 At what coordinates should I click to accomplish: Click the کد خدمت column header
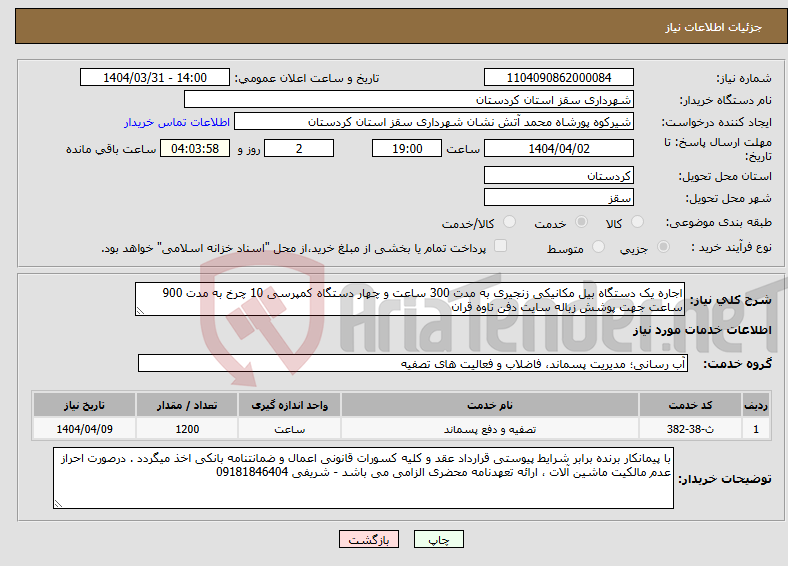[691, 405]
